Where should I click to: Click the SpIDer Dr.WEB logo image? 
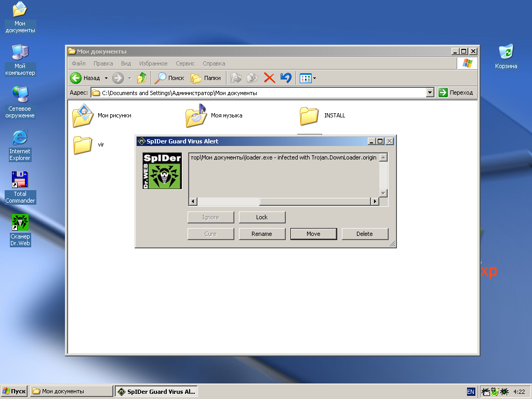point(162,170)
